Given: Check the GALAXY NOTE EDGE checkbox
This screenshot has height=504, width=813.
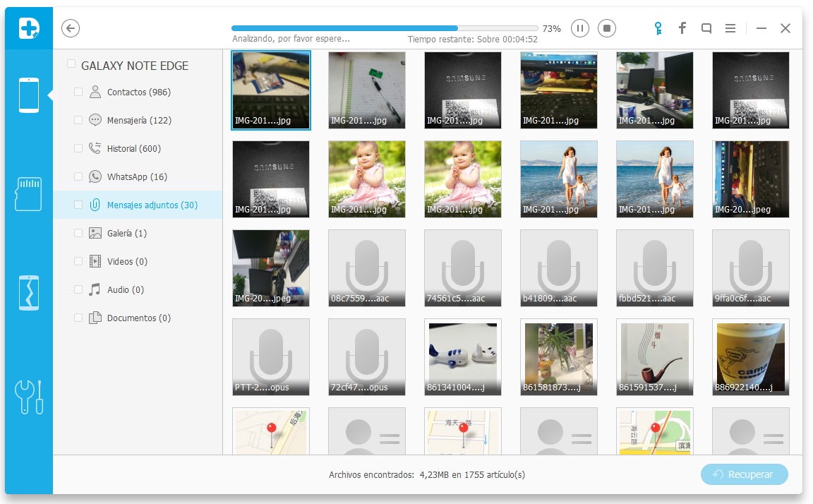Looking at the screenshot, I should tap(71, 64).
